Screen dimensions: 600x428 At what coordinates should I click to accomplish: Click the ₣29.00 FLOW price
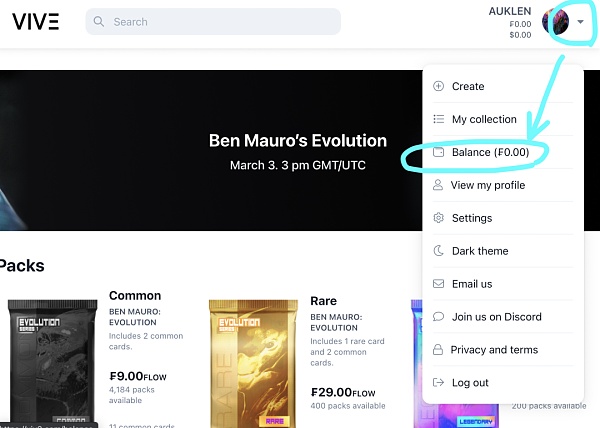tap(343, 392)
